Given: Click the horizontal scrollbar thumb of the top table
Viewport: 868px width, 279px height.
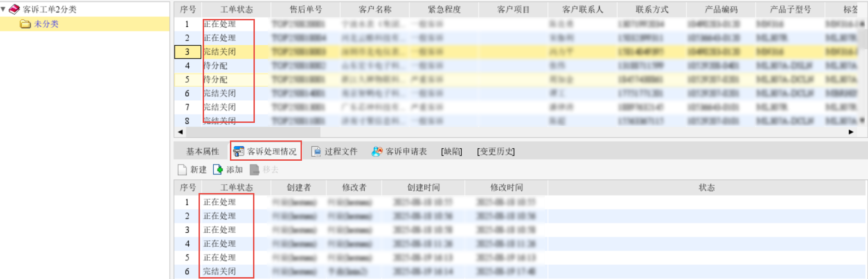Looking at the screenshot, I should click(x=253, y=132).
